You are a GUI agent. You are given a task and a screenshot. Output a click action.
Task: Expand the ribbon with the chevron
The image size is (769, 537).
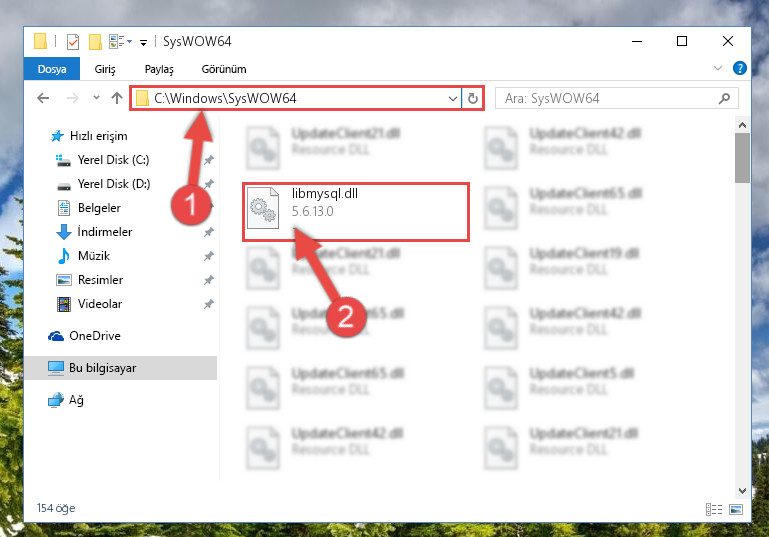[x=718, y=68]
